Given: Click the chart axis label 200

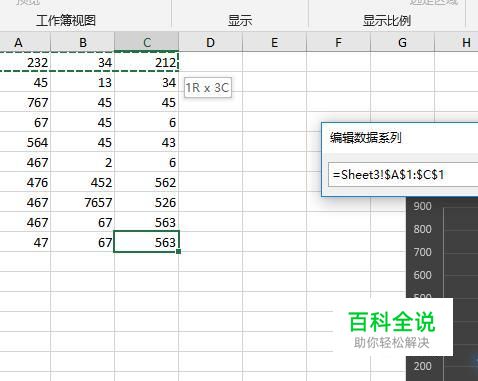Looking at the screenshot, I should point(422,366).
